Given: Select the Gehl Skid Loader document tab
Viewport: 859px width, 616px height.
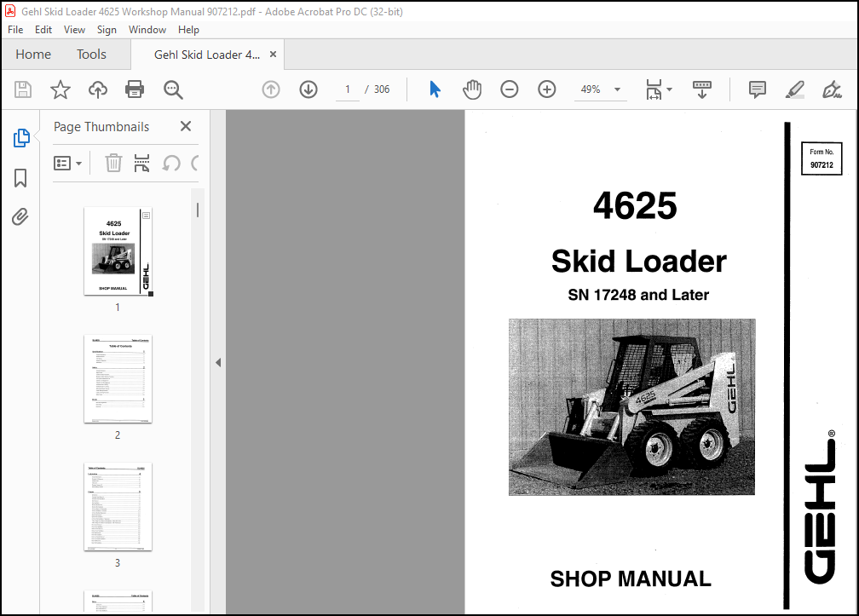Looking at the screenshot, I should tap(207, 55).
